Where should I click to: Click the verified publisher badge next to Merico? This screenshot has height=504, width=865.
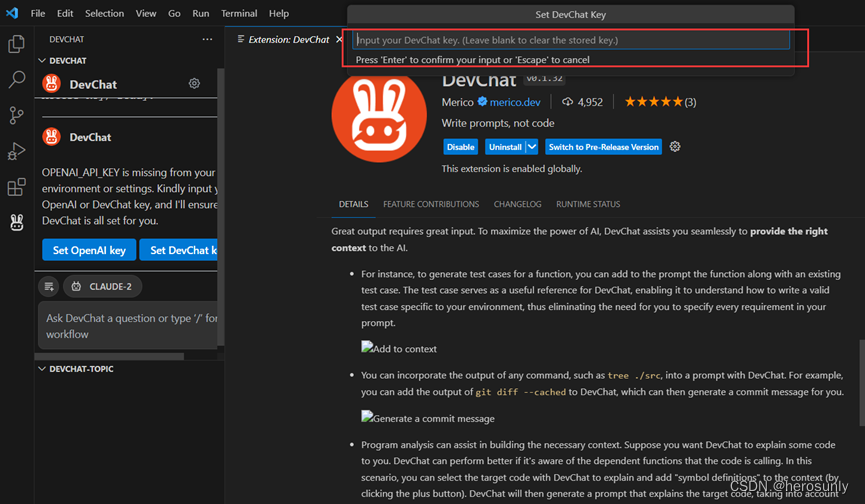(x=482, y=101)
